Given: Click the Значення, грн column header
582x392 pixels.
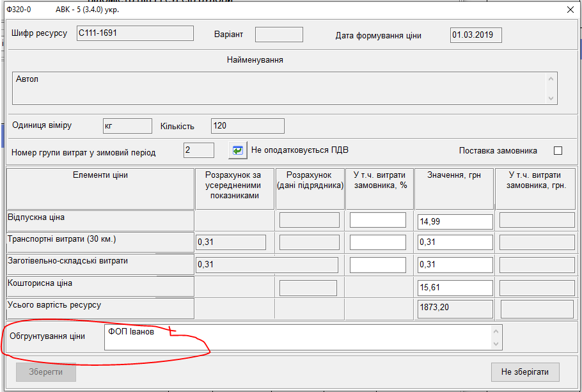Looking at the screenshot, I should 454,189.
